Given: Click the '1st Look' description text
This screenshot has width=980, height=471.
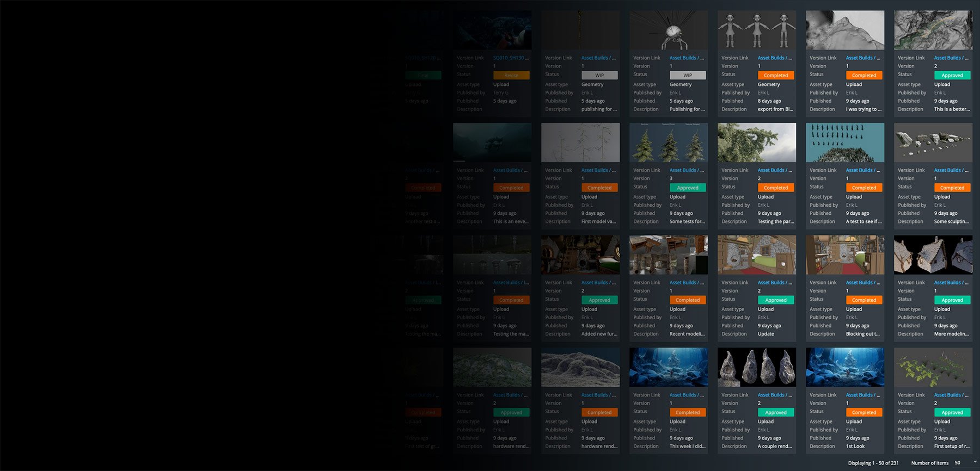Looking at the screenshot, I should pos(855,447).
